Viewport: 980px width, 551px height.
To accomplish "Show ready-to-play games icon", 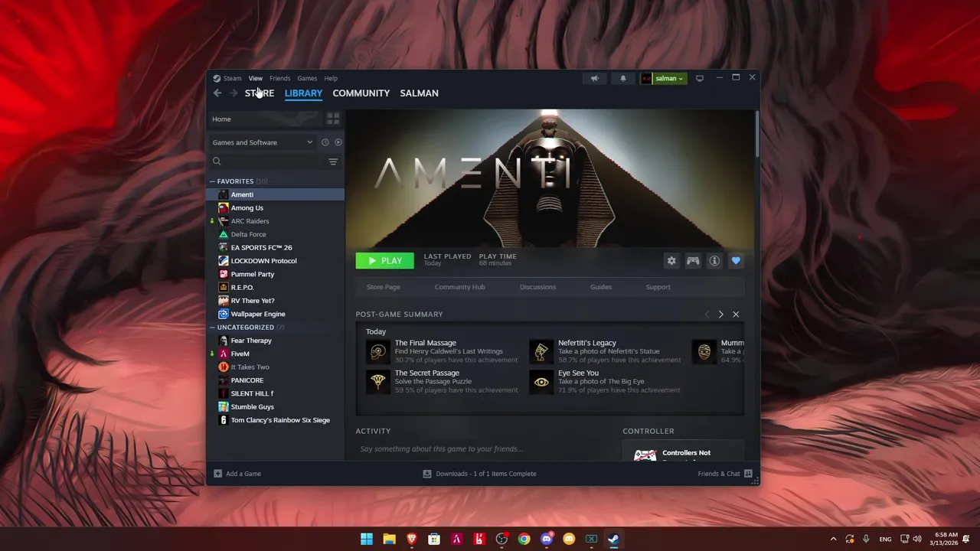I will pyautogui.click(x=338, y=142).
